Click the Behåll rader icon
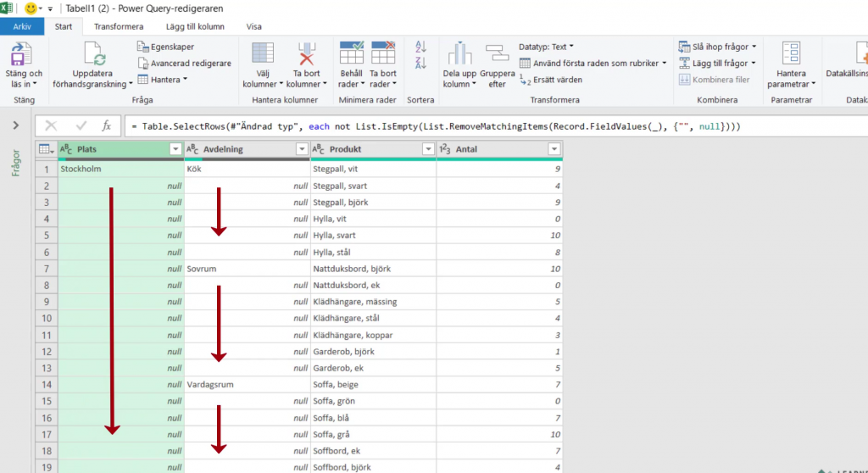This screenshot has width=868, height=473. pyautogui.click(x=352, y=53)
